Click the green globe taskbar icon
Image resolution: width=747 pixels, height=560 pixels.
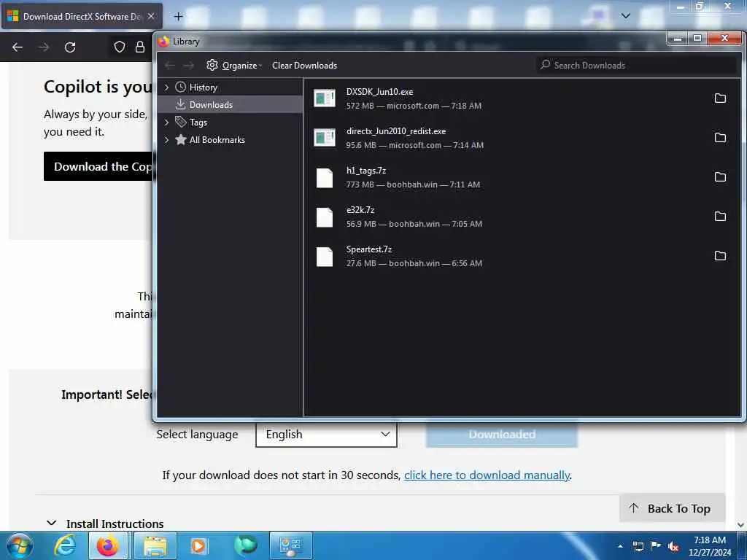point(245,545)
